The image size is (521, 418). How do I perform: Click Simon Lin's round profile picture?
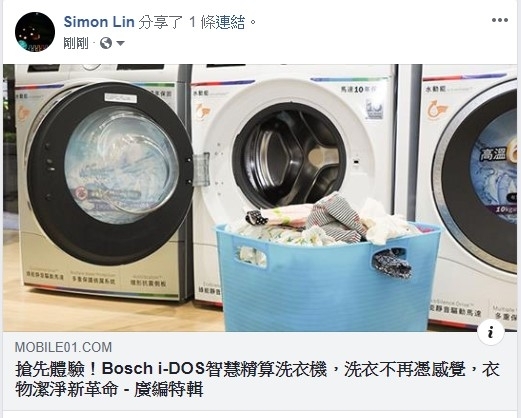point(35,32)
